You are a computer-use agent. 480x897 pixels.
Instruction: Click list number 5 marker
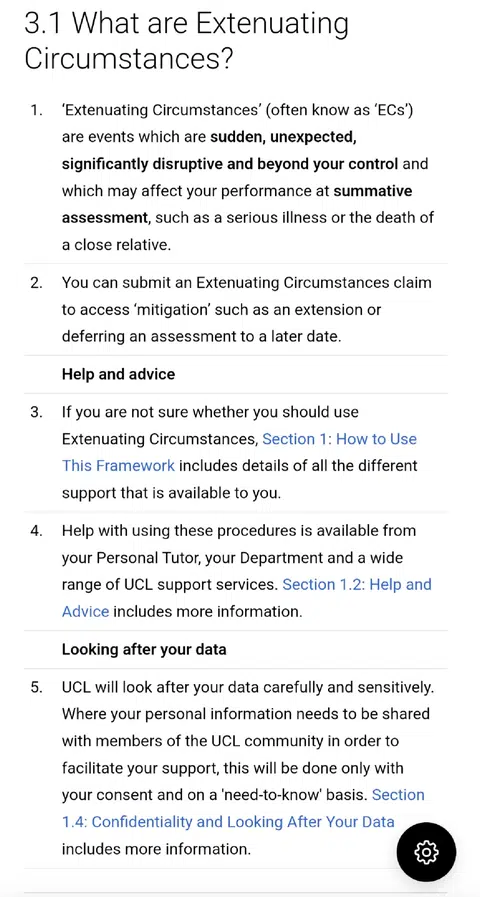click(37, 688)
